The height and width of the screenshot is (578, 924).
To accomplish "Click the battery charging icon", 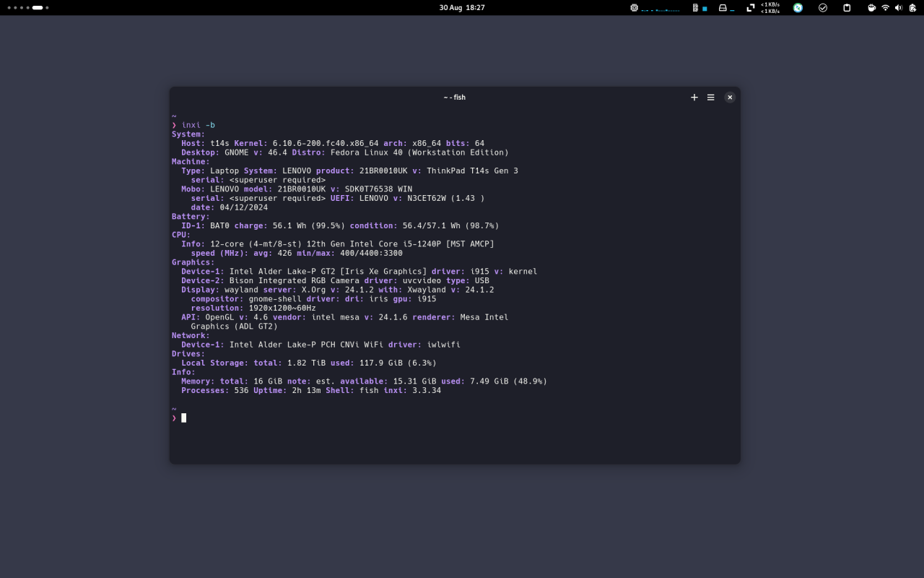I will [x=912, y=7].
